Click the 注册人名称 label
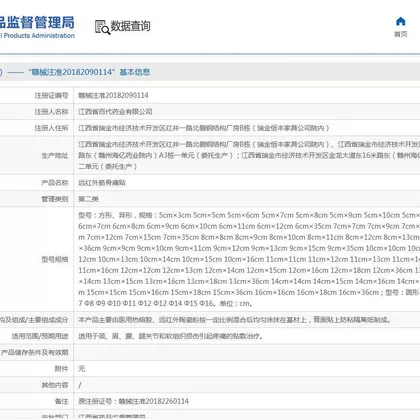Image resolution: width=420 pixels, height=420 pixels. pyautogui.click(x=51, y=112)
